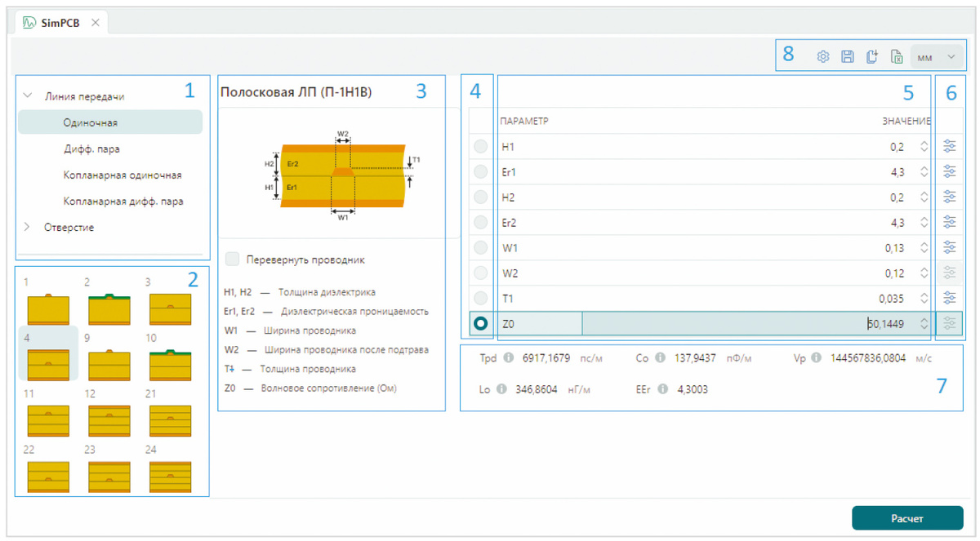The image size is (980, 541).
Task: Click the H1 value spinner arrows
Action: 924,146
